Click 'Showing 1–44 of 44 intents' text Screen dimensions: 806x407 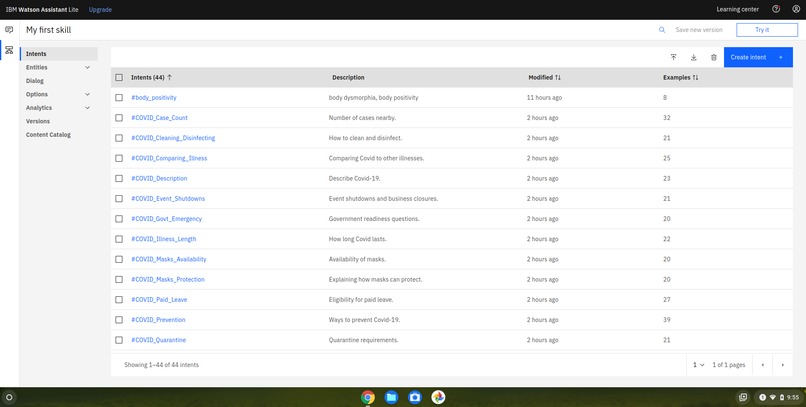pyautogui.click(x=161, y=365)
